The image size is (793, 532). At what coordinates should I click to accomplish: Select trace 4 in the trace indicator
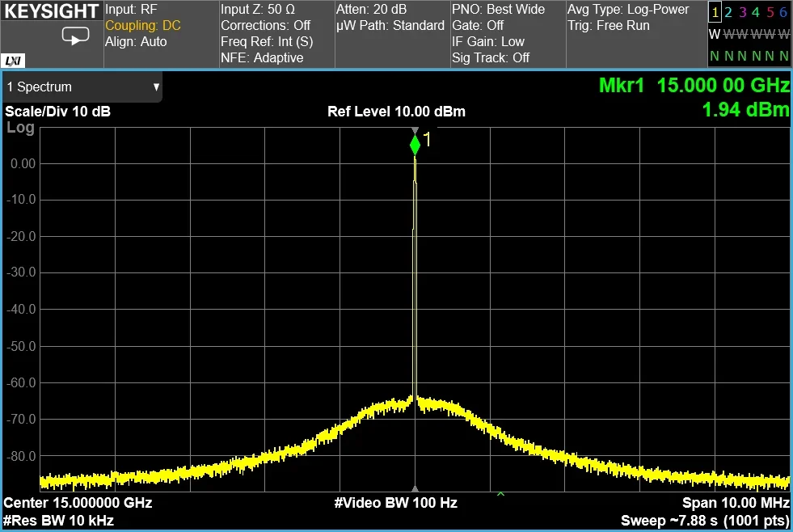[x=756, y=12]
